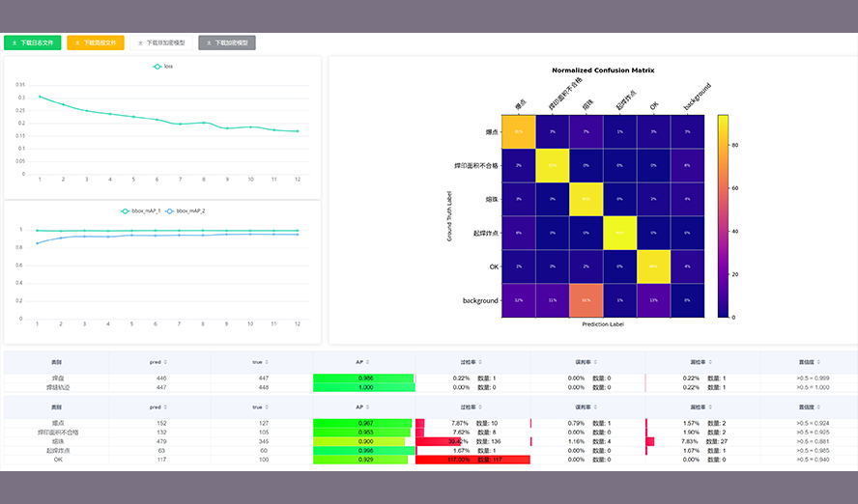Click the confusion matrix color scale bar
The image size is (858, 504).
point(723,215)
